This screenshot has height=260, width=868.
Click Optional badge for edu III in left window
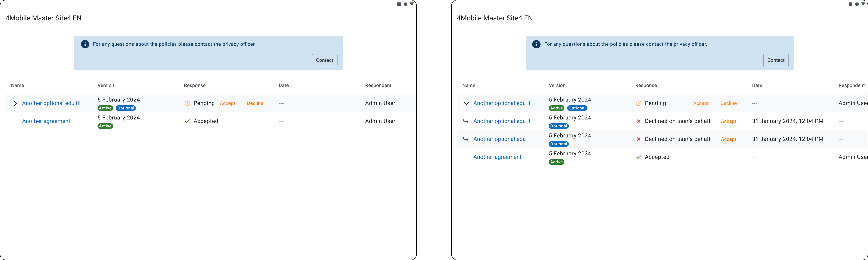(126, 108)
